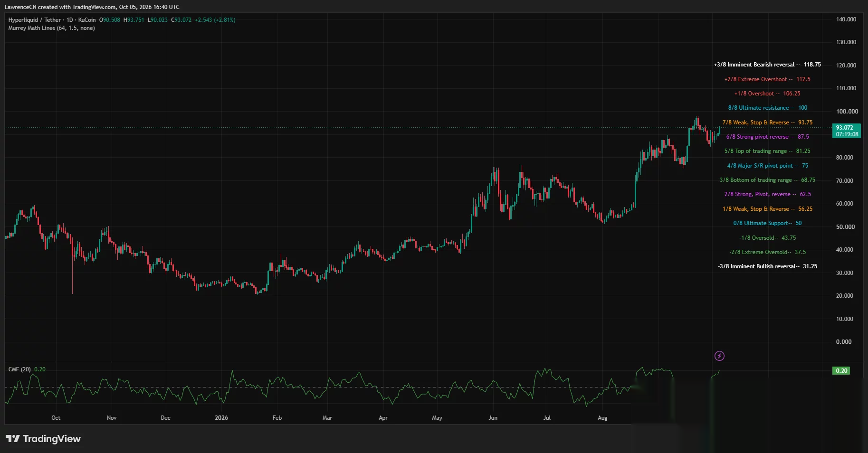The image size is (868, 453).
Task: Click the +2.543 (+2.81%) change value
Action: pos(215,20)
